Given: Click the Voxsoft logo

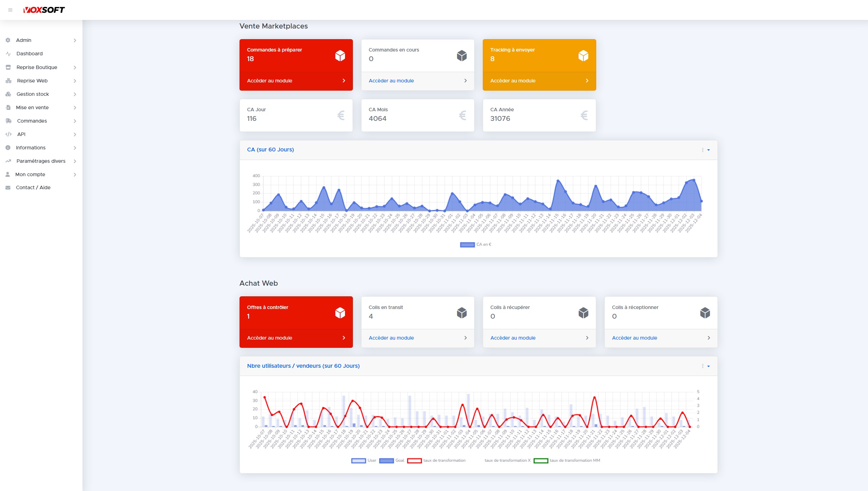Looking at the screenshot, I should (x=44, y=10).
